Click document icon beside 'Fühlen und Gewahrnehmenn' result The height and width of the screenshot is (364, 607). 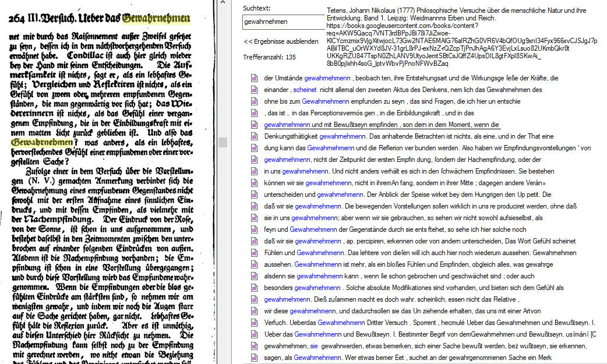coord(254,253)
